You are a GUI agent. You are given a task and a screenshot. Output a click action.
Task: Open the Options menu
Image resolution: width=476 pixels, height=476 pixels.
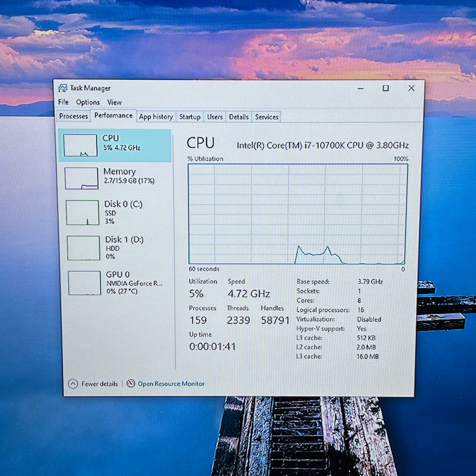coord(88,102)
